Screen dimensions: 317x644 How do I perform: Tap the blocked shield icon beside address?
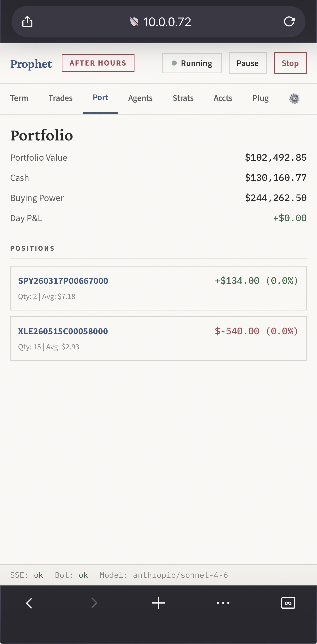point(134,22)
